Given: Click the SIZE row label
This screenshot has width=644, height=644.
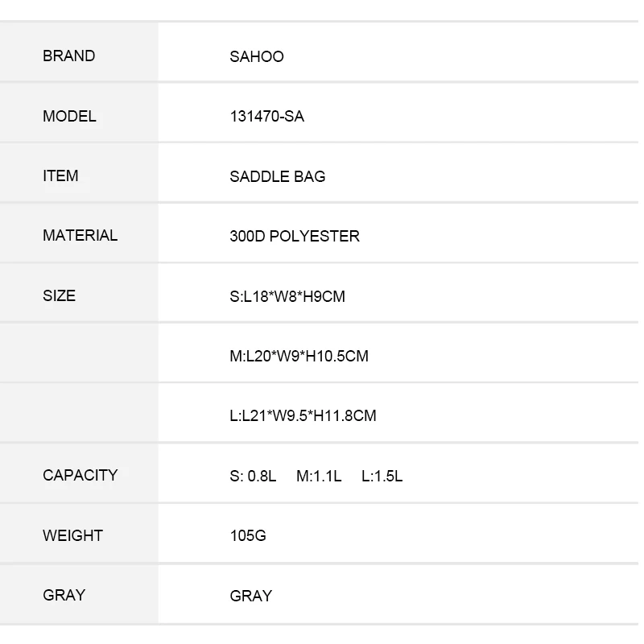Looking at the screenshot, I should coord(59,296).
